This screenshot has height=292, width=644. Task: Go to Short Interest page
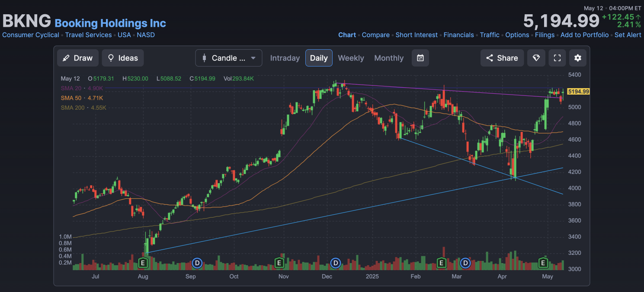pos(417,35)
